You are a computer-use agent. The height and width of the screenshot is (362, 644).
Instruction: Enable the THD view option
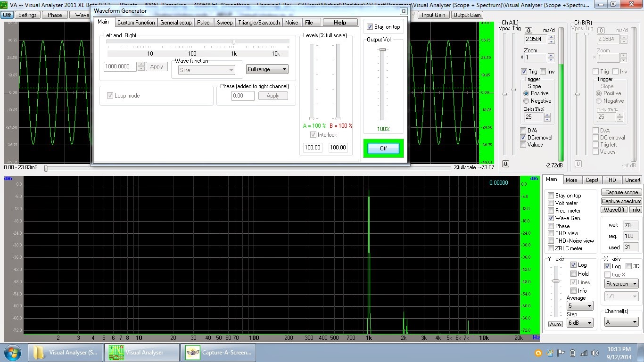(x=551, y=233)
